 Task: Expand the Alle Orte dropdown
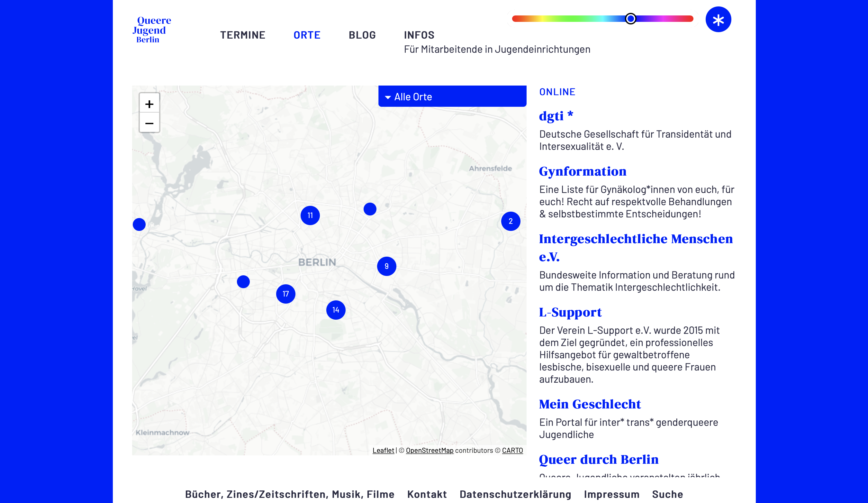tap(452, 96)
